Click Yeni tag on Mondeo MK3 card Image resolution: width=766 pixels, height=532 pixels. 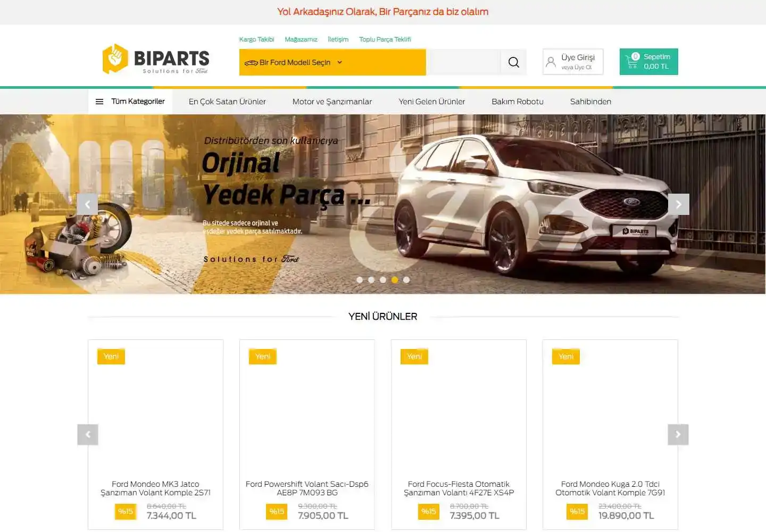(x=111, y=356)
